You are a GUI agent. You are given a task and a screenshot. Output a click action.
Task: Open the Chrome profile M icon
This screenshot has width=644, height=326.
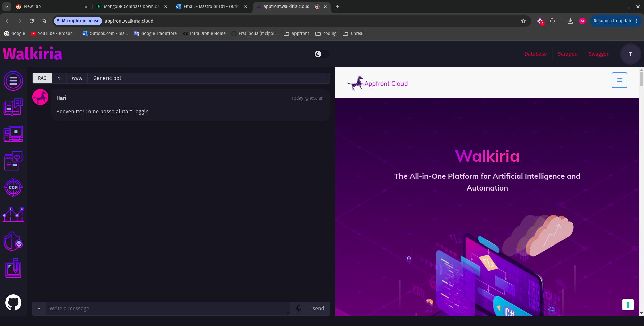(582, 21)
